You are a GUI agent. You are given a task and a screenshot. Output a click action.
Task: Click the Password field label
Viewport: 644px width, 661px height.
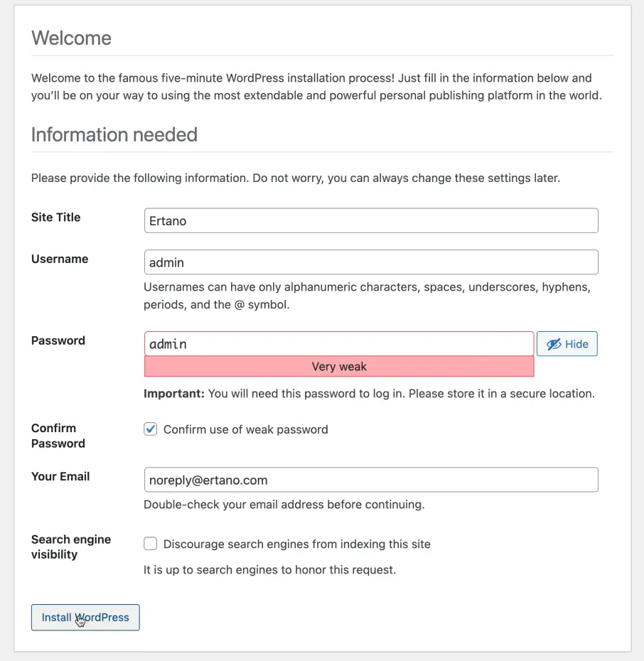pos(58,340)
